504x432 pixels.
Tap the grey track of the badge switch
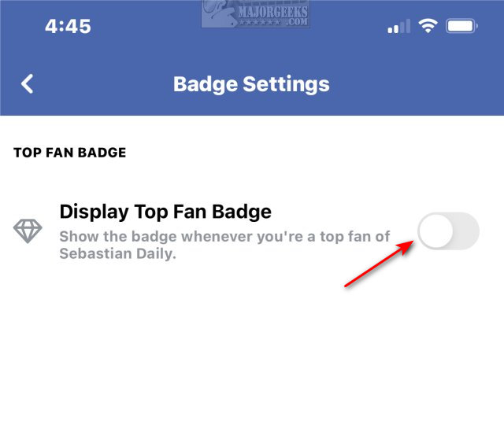click(x=466, y=231)
